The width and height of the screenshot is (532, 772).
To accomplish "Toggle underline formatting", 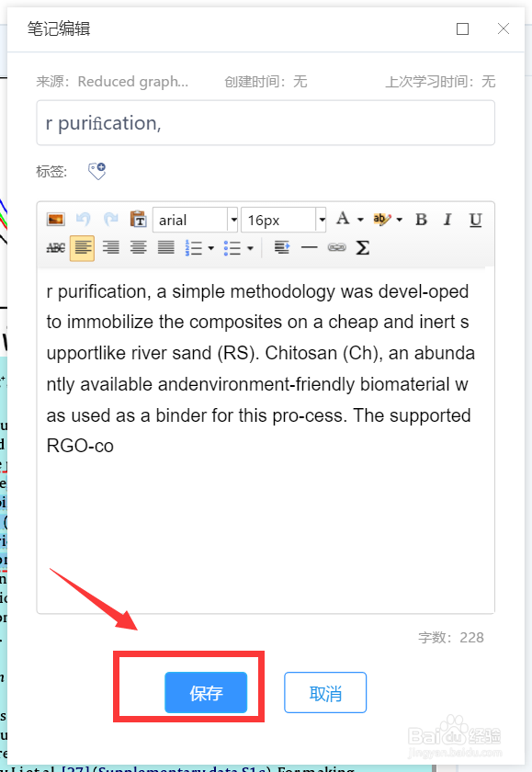I will click(475, 219).
